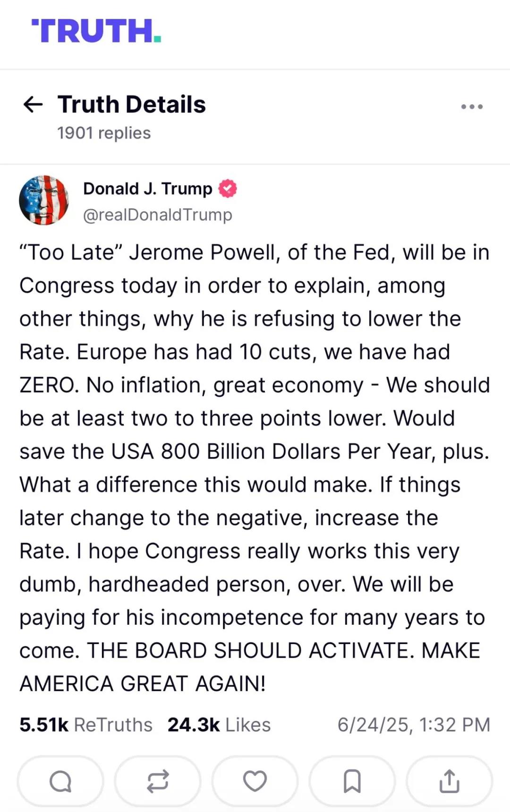Viewport: 510px width, 812px height.
Task: Go back using the left arrow
Action: pyautogui.click(x=33, y=104)
